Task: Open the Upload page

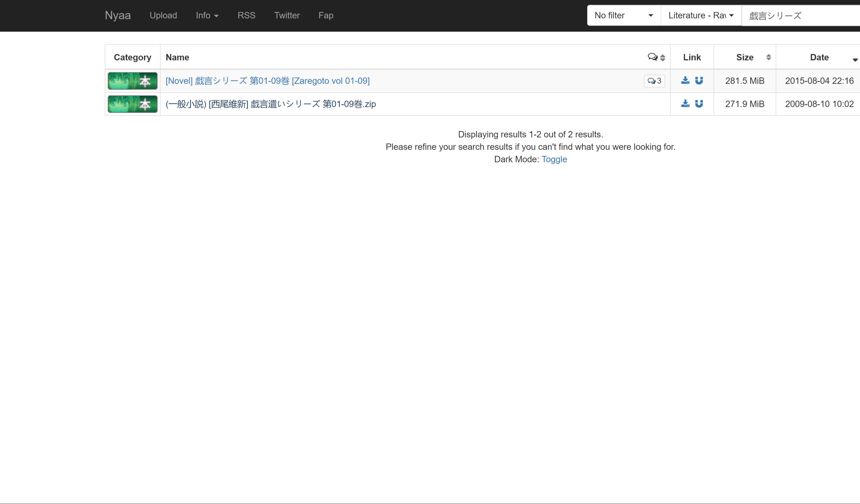Action: [163, 15]
